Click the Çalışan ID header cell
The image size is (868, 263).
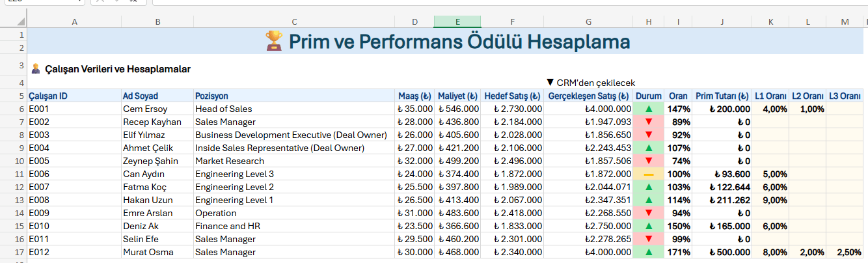tap(74, 96)
